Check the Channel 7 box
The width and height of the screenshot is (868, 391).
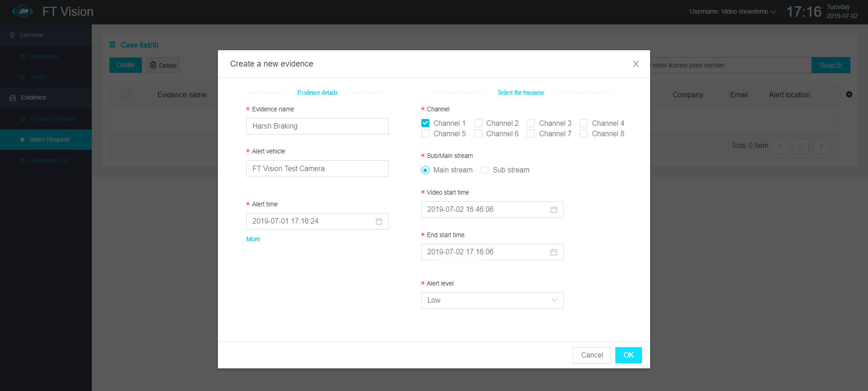(x=531, y=134)
